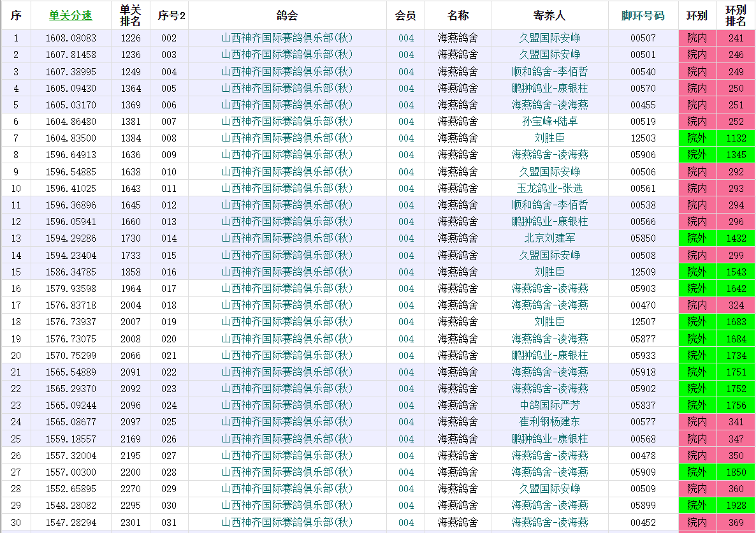
Task: Click single-leg rank 2301
Action: click(131, 522)
